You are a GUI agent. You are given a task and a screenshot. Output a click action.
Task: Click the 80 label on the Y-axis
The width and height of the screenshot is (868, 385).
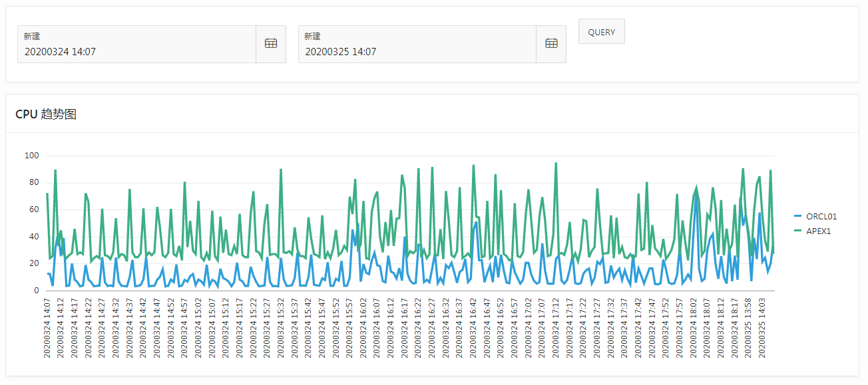34,182
